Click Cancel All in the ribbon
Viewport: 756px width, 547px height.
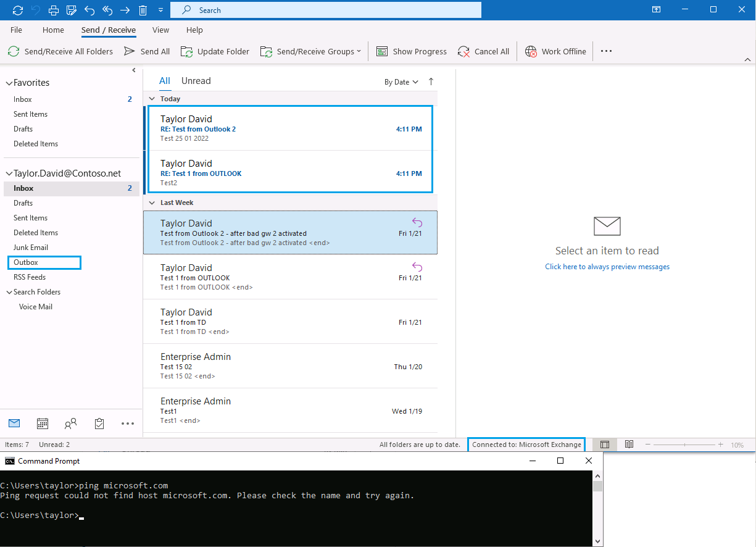coord(484,51)
